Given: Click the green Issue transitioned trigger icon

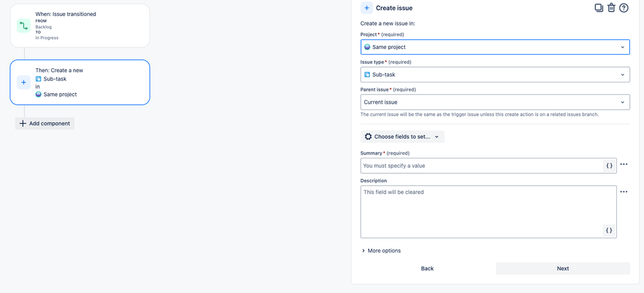Looking at the screenshot, I should click(x=24, y=26).
